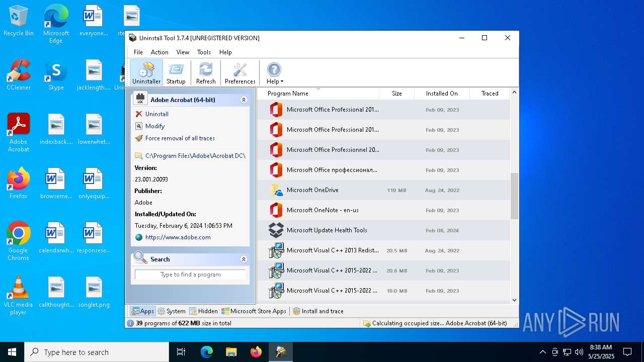Select the VLC media player shortcut

19,296
